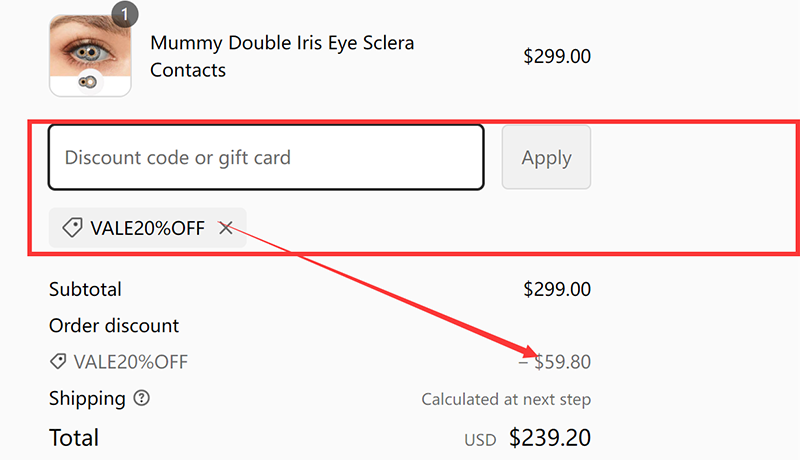Click the $299.00 product price
The height and width of the screenshot is (460, 800).
(x=557, y=56)
